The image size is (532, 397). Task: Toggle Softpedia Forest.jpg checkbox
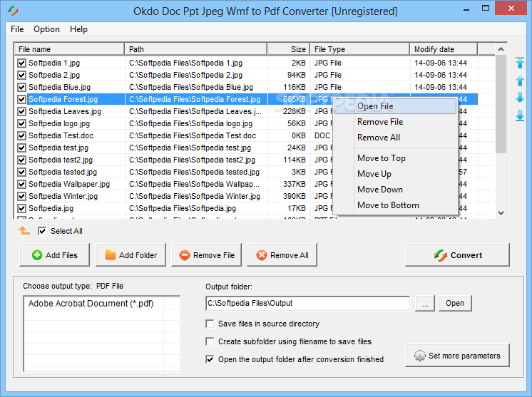[21, 99]
